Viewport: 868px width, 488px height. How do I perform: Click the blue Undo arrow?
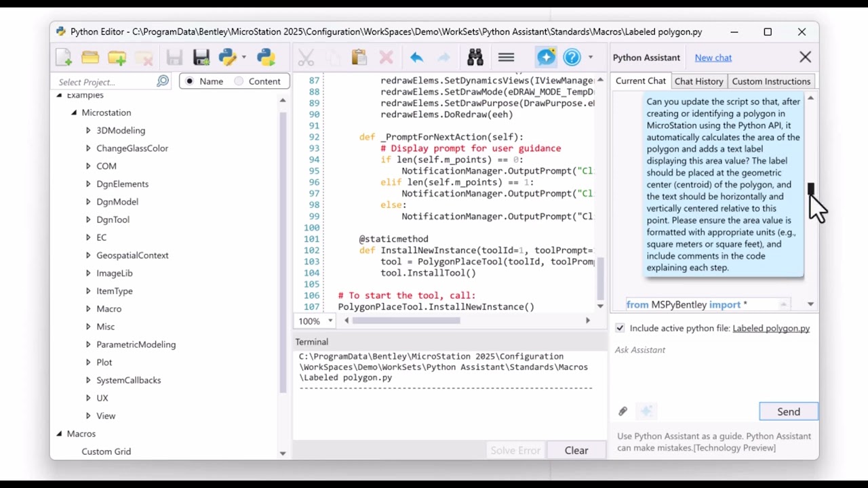[x=416, y=58]
